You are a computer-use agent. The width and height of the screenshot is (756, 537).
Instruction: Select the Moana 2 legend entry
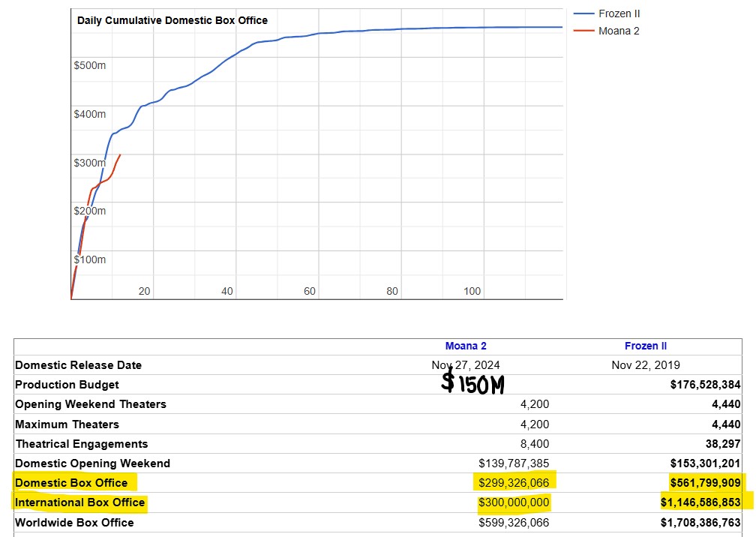tap(619, 31)
